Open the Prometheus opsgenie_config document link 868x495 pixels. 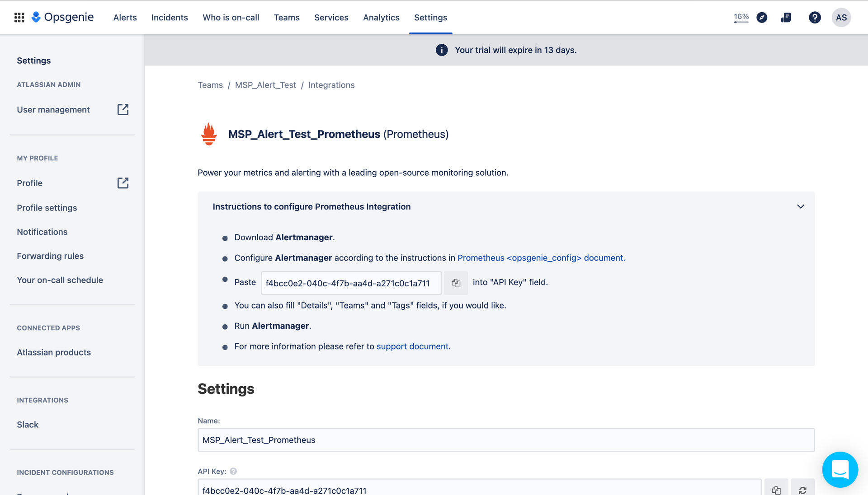[541, 258]
